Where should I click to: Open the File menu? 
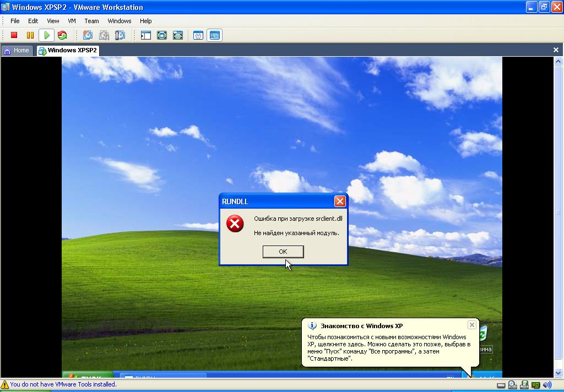tap(15, 21)
